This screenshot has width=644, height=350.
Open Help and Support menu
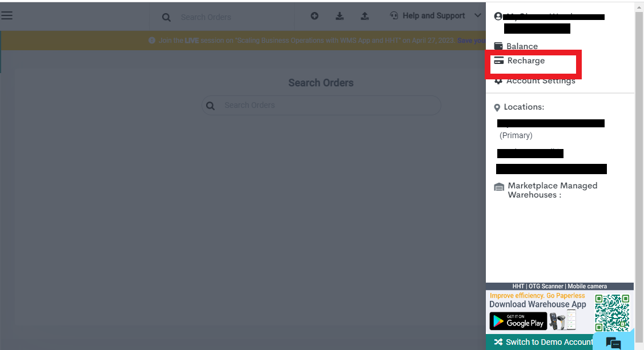coord(434,15)
